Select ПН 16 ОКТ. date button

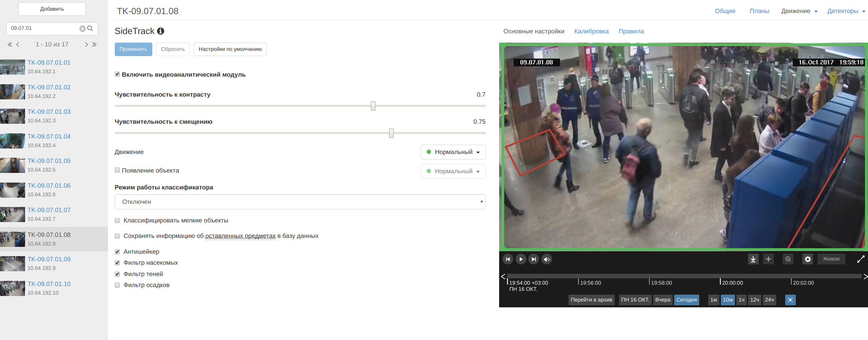635,300
